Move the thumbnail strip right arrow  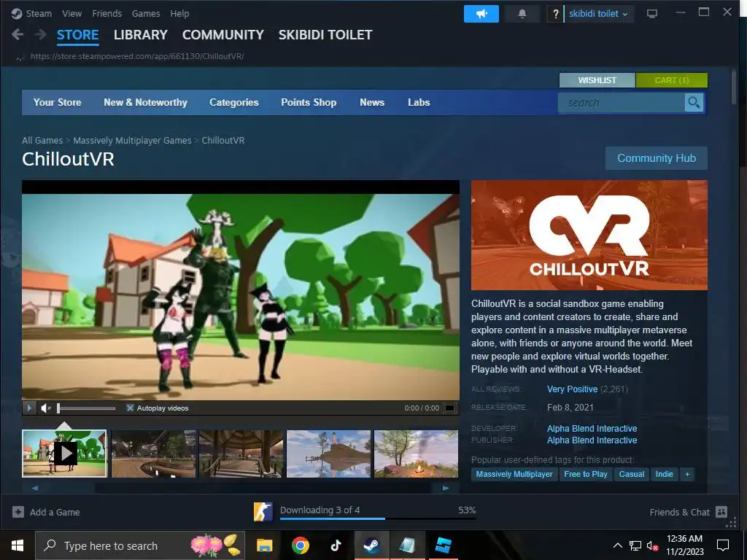(446, 488)
